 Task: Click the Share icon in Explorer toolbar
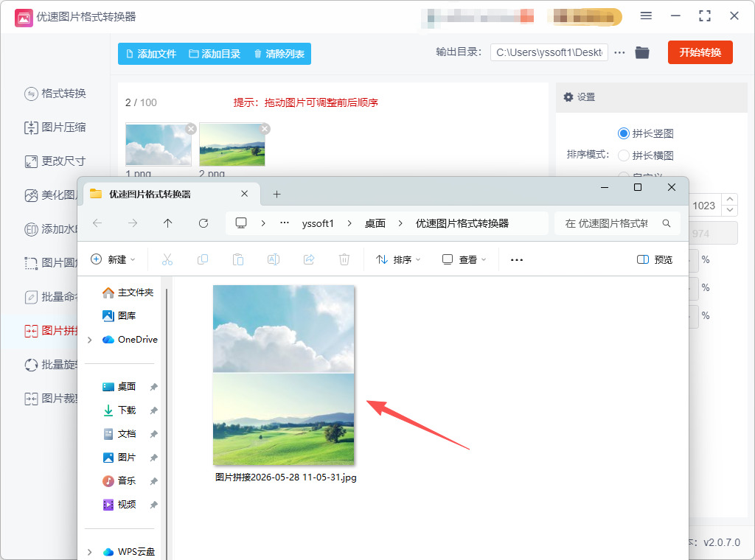pos(309,260)
